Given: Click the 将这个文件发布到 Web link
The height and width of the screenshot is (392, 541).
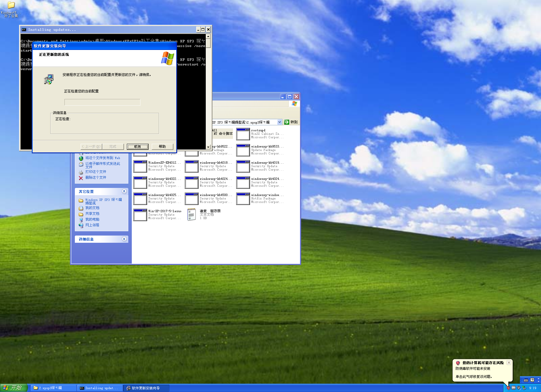Looking at the screenshot, I should (103, 158).
